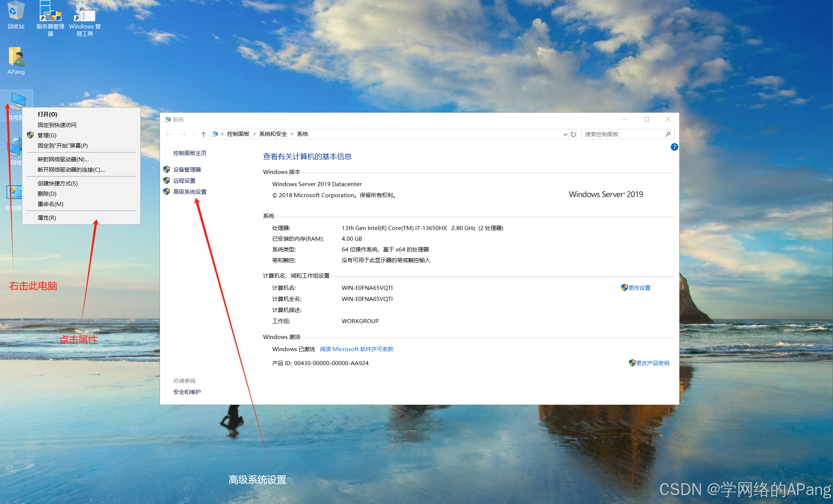Open 高级系统设置 link
This screenshot has height=504, width=833.
(x=190, y=192)
